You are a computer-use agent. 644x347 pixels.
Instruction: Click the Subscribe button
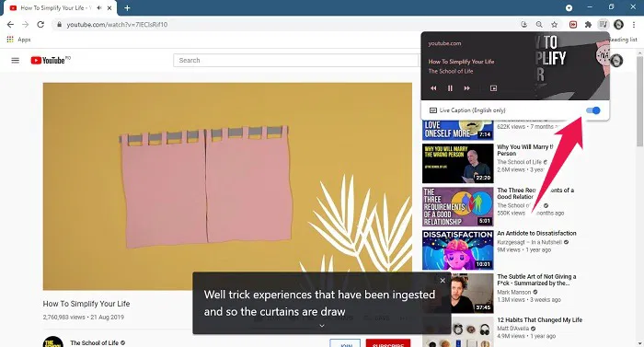(x=387, y=343)
